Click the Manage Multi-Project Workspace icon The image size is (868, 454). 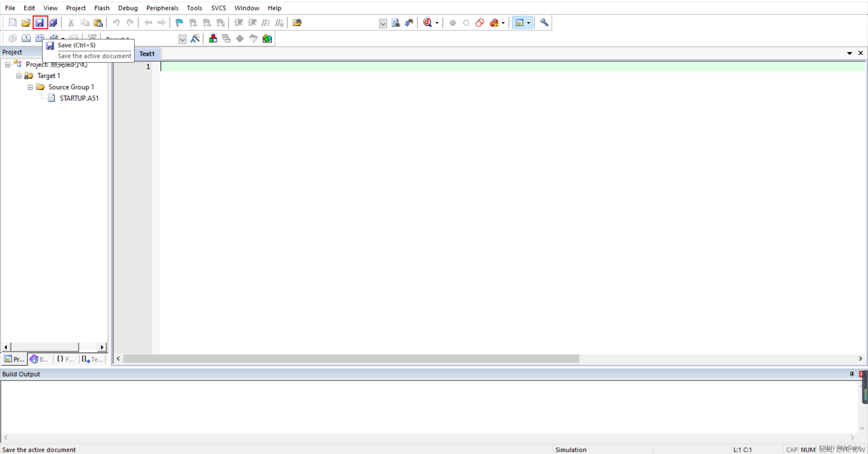pyautogui.click(x=226, y=38)
